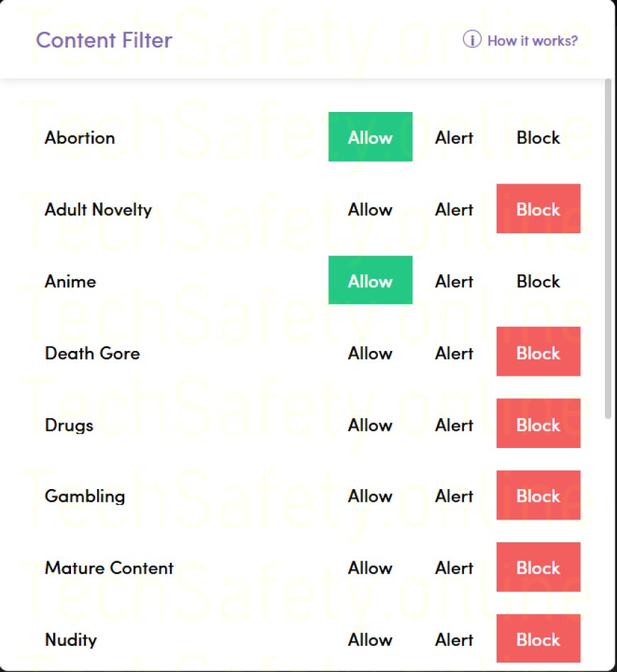Set Anime filter to Alert
617x672 pixels.
click(x=454, y=281)
